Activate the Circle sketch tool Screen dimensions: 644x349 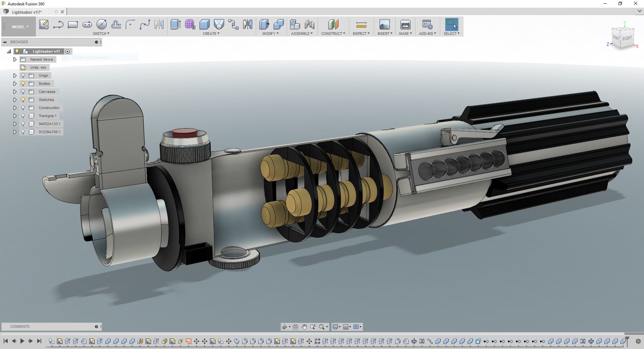(102, 24)
